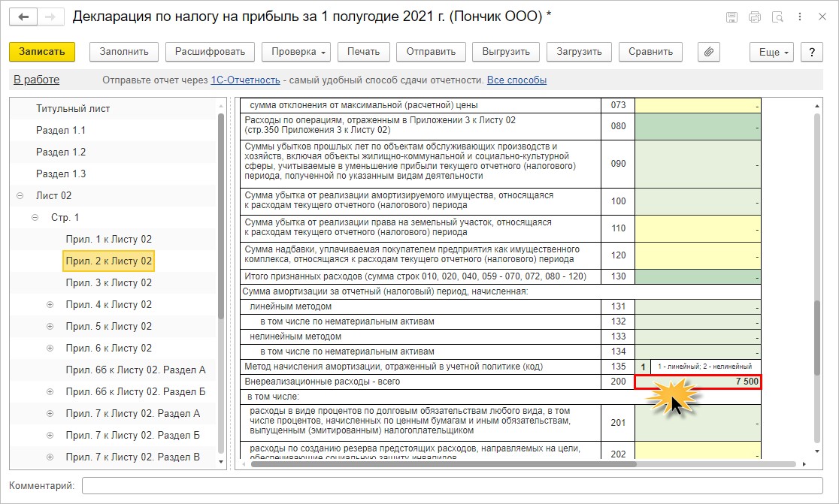Open the Еще dropdown menu
This screenshot has height=504, width=839.
coord(771,52)
